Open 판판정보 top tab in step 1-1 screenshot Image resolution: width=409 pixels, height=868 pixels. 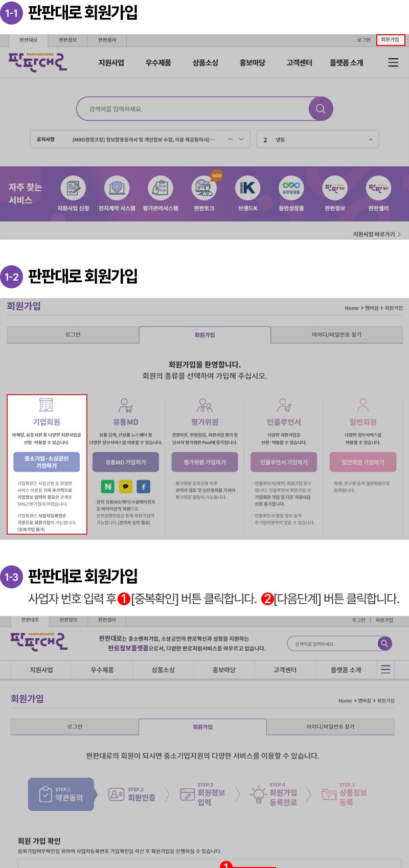click(x=68, y=40)
